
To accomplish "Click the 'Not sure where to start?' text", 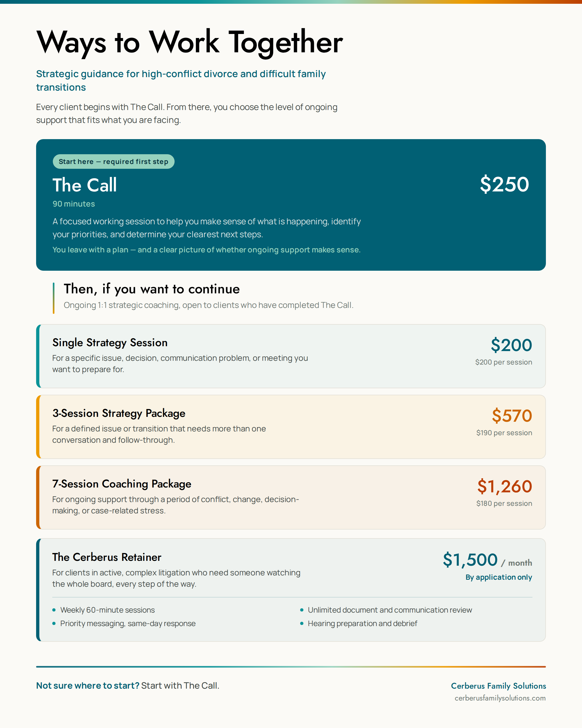I will click(x=88, y=685).
